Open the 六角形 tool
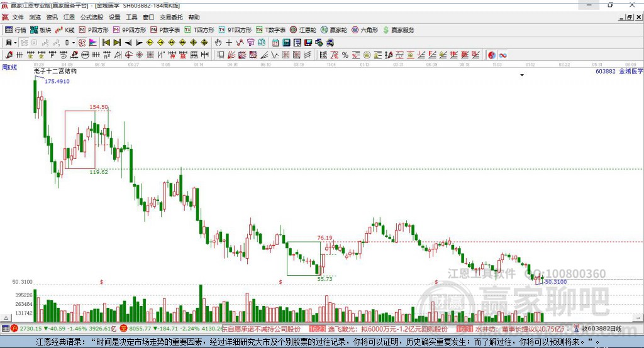 [365, 30]
